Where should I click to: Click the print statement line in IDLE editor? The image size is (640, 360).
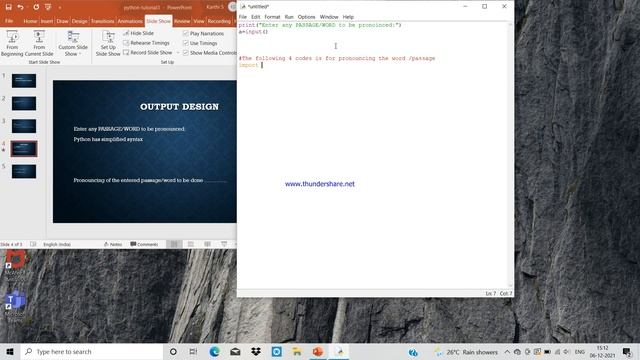point(320,25)
